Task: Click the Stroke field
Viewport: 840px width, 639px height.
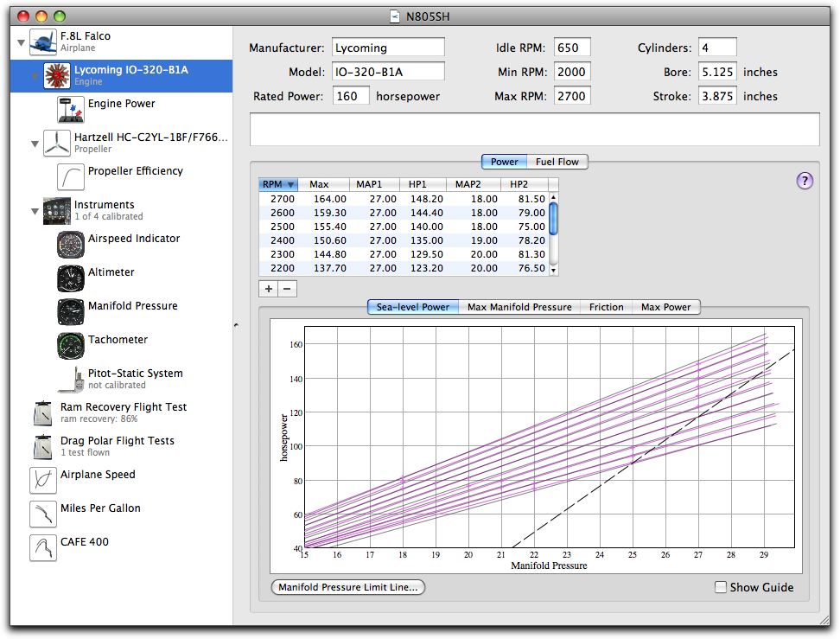Action: [717, 96]
